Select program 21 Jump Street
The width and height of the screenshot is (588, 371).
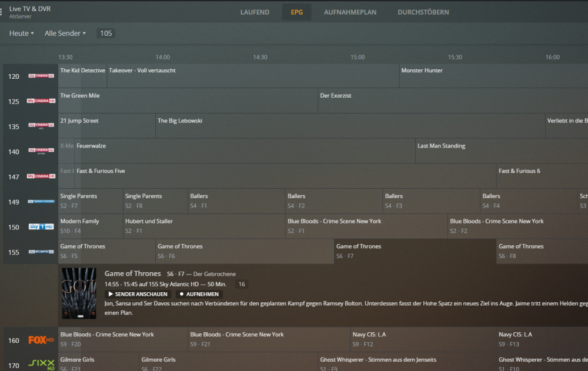(x=107, y=126)
